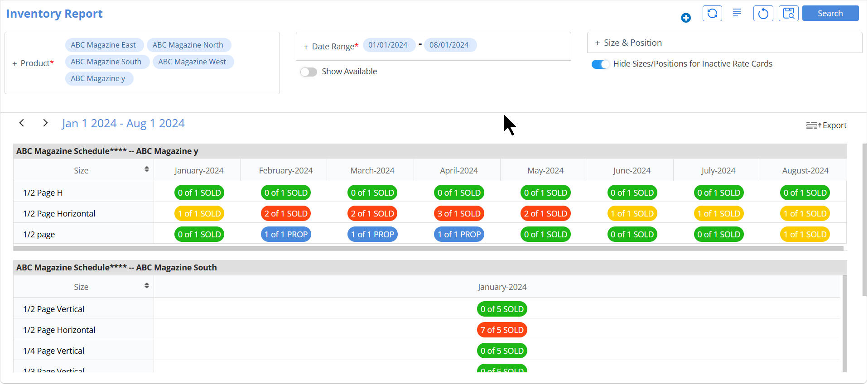Click the previous period left arrow

[x=22, y=123]
